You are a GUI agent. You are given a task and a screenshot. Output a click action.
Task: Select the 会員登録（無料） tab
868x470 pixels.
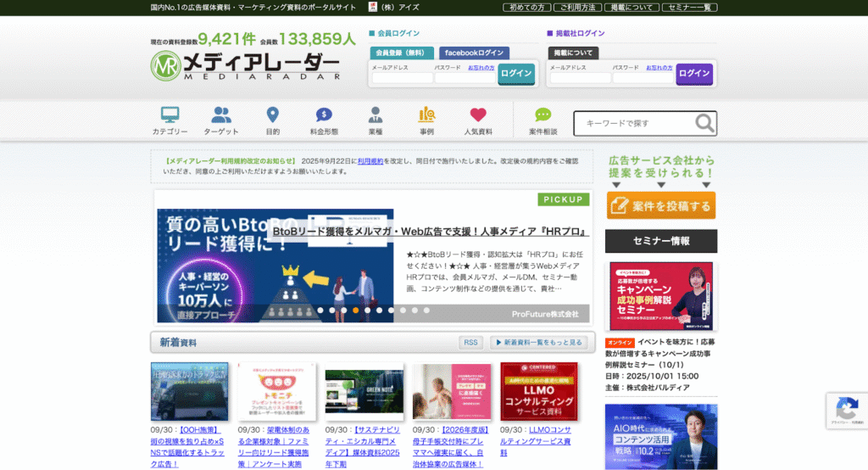point(403,53)
